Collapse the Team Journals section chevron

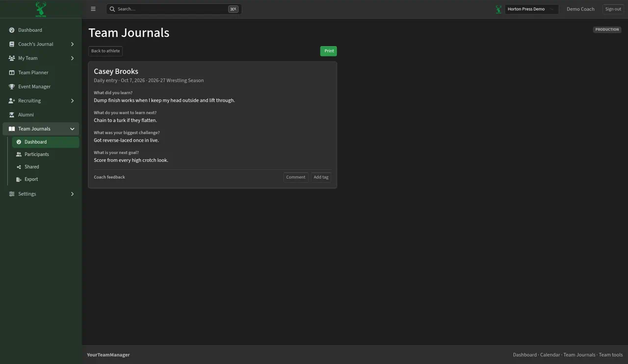pyautogui.click(x=72, y=129)
